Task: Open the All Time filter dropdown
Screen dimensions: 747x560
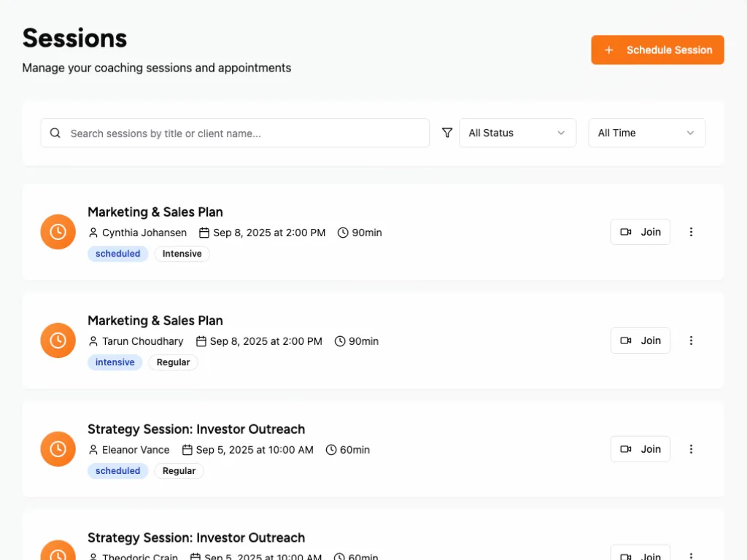Action: [646, 133]
